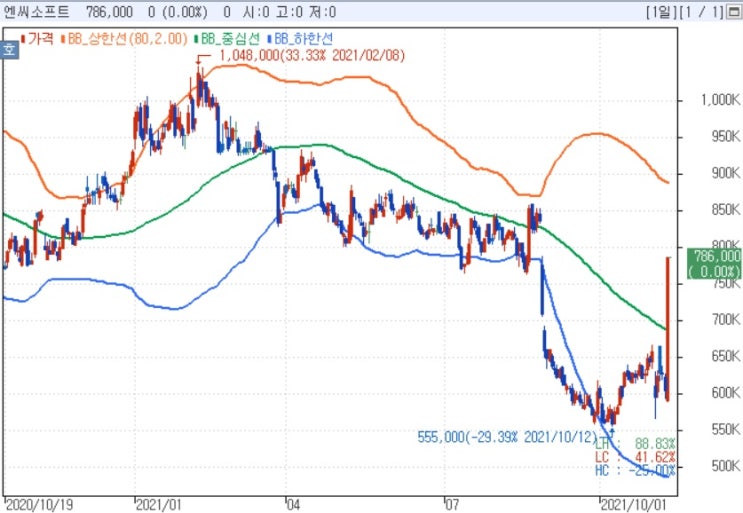Click the 950K y-axis label
743x513 pixels.
[x=725, y=137]
